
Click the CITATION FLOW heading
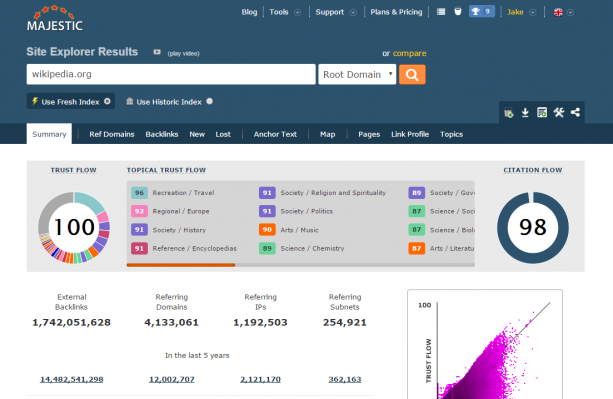(x=533, y=170)
